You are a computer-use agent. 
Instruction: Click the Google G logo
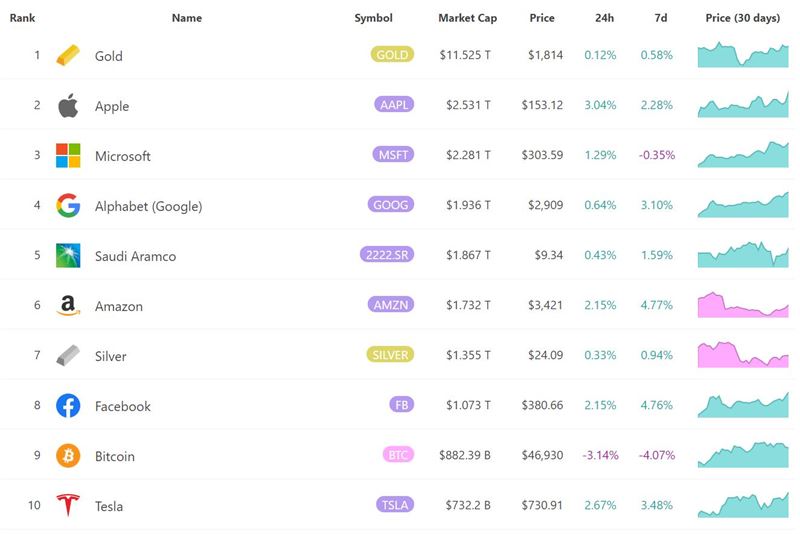(68, 205)
